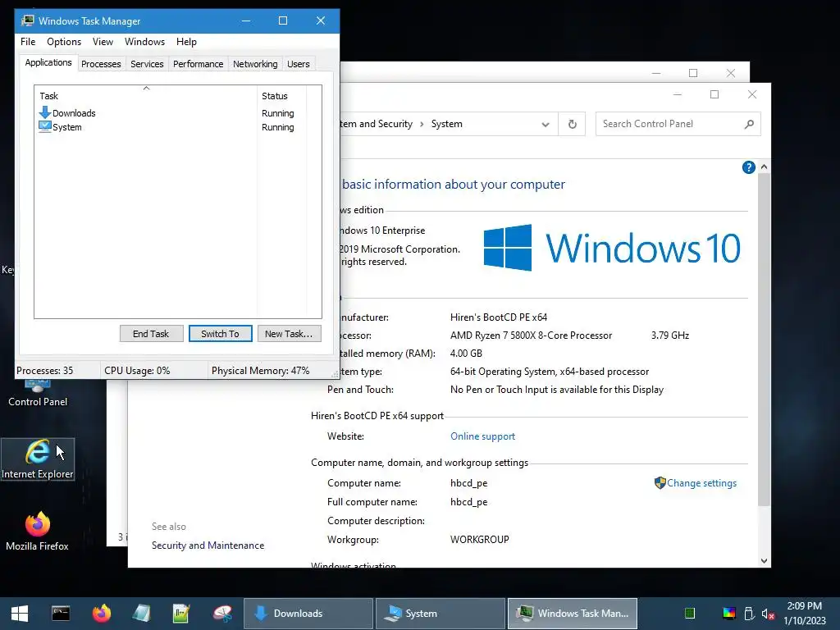Open the View menu in Task Manager
The image size is (840, 630).
(x=103, y=42)
